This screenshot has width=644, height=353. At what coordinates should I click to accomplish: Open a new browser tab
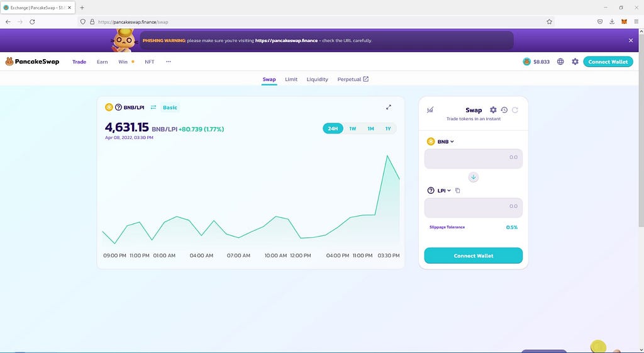coord(82,8)
